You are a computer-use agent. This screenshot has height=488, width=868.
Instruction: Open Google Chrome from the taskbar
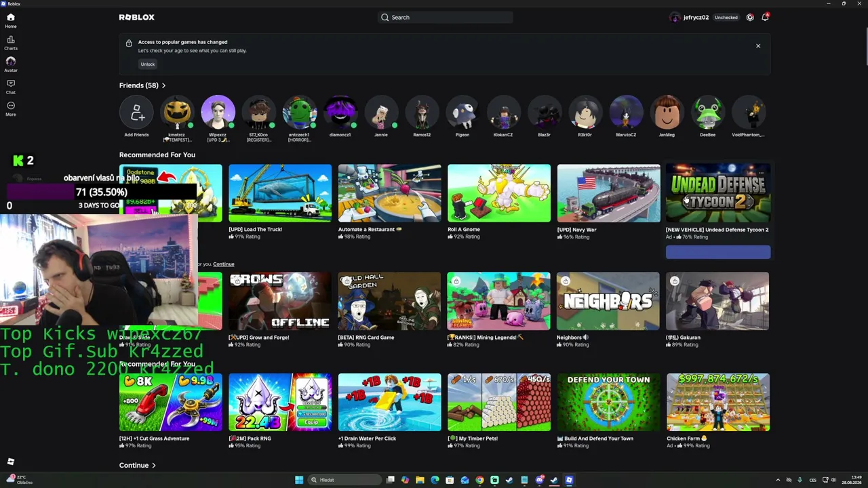pos(479,480)
